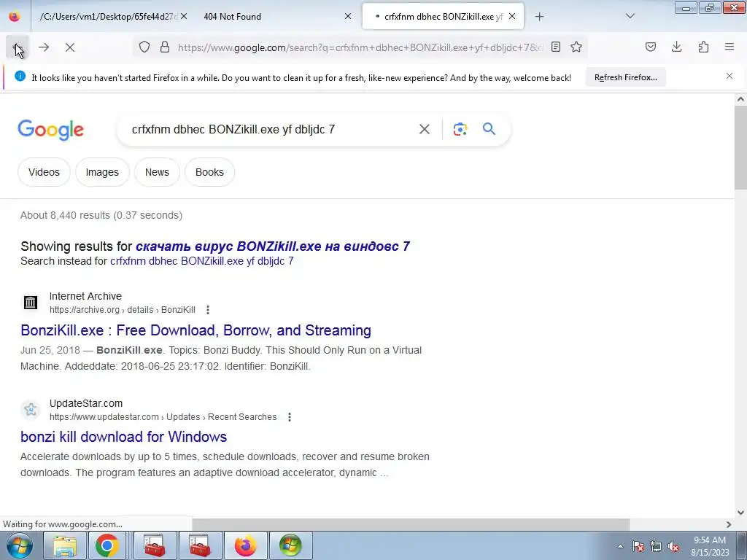747x560 pixels.
Task: Open the Windows Start menu
Action: pyautogui.click(x=20, y=545)
